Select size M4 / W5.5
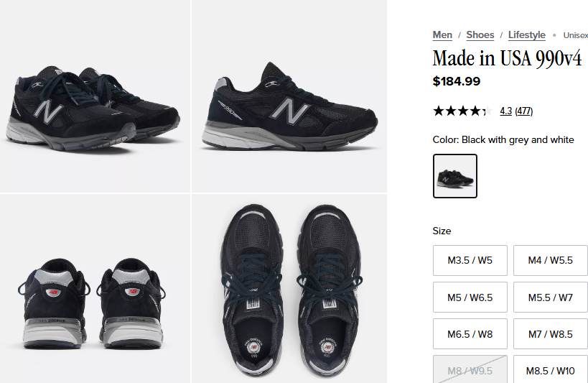 coord(550,260)
